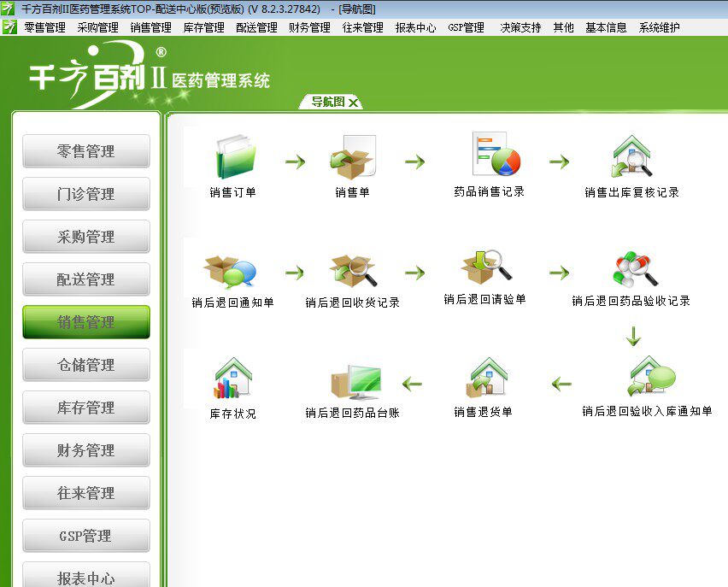Close the 导航图 tab
Screen dimensions: 728x587
tap(354, 103)
